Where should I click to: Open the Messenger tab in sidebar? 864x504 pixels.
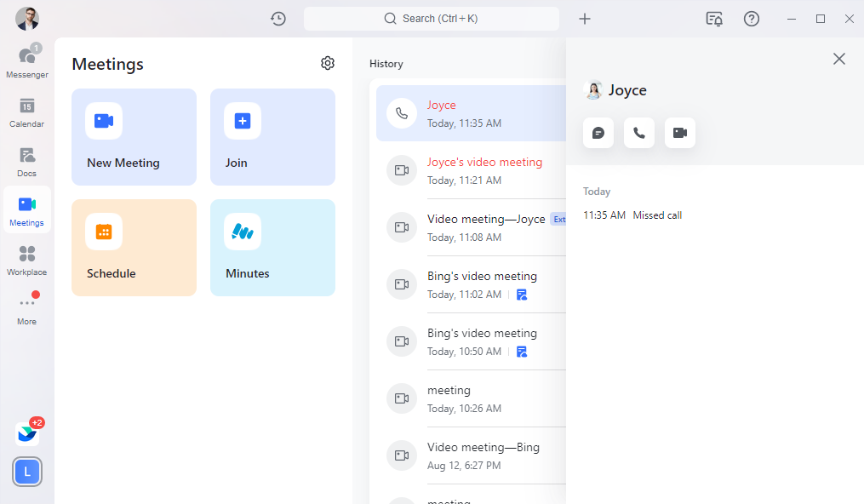tap(27, 62)
